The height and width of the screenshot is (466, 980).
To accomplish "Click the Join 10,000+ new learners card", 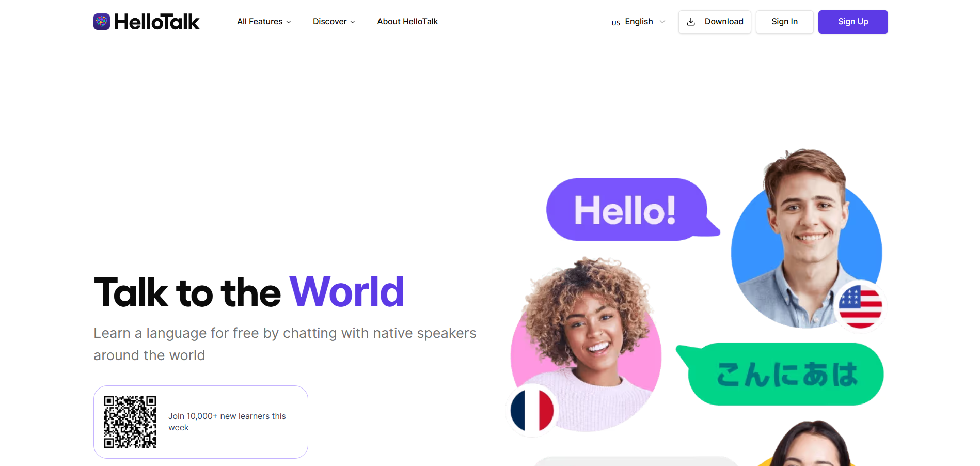I will pos(201,422).
